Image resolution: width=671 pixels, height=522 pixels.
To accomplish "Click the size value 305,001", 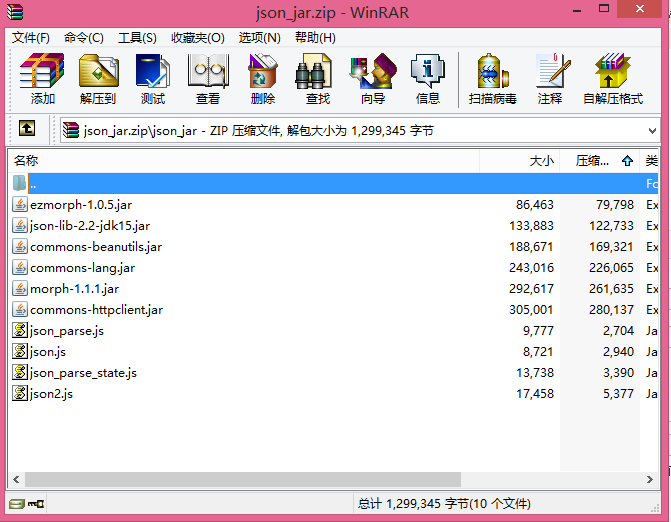I will [531, 310].
